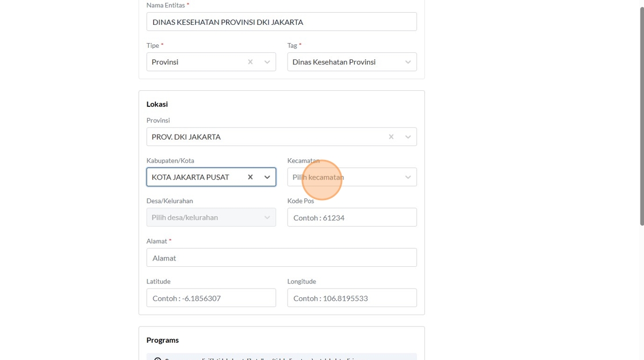Clear PROV. DKI JAKARTA with its X icon
Image resolution: width=644 pixels, height=360 pixels.
point(391,137)
